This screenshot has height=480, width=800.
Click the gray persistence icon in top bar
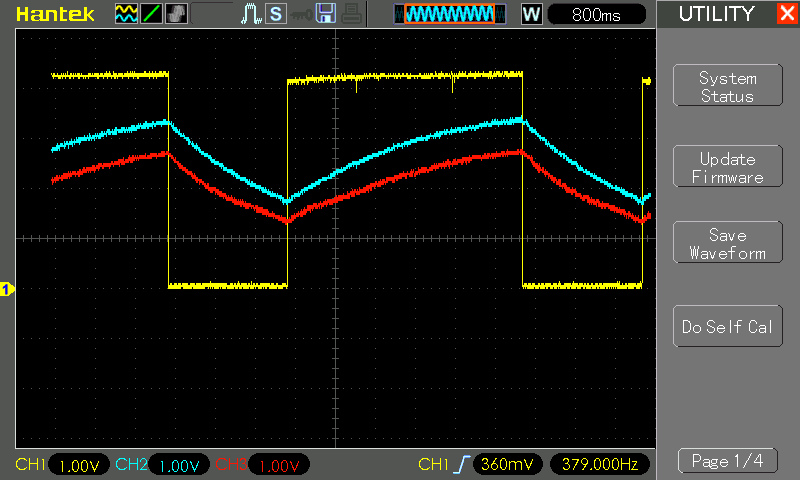[x=175, y=14]
